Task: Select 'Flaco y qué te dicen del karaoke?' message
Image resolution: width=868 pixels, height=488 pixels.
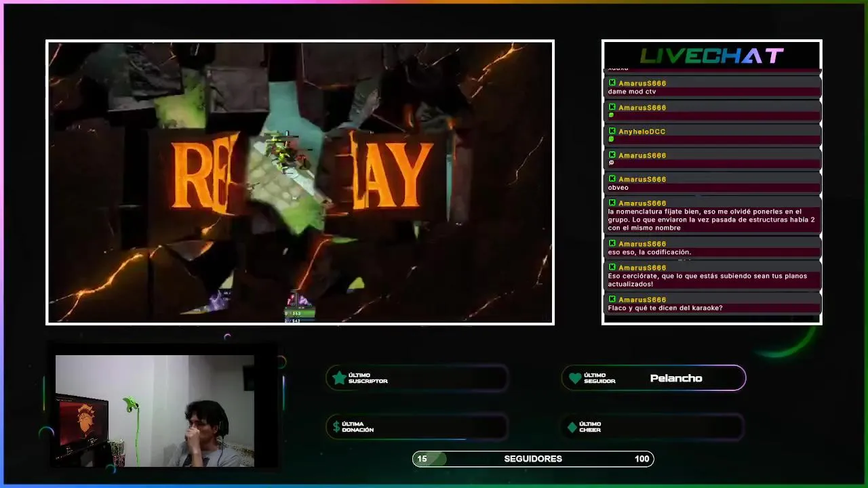Action: coord(665,308)
